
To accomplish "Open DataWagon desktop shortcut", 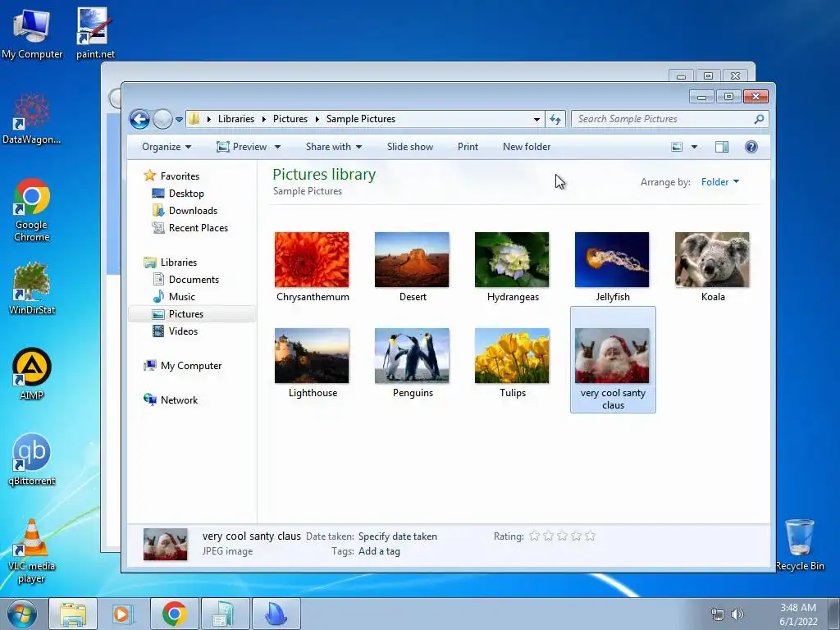I will [32, 119].
